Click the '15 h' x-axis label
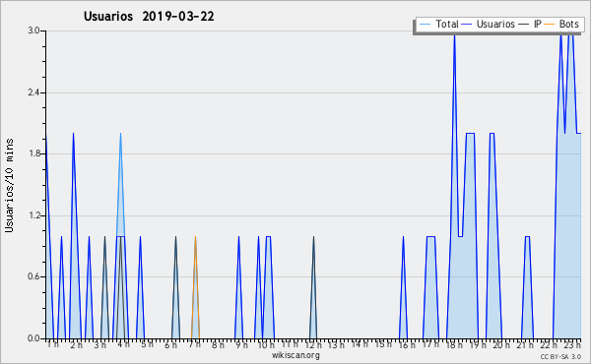The image size is (591, 364). [x=383, y=344]
